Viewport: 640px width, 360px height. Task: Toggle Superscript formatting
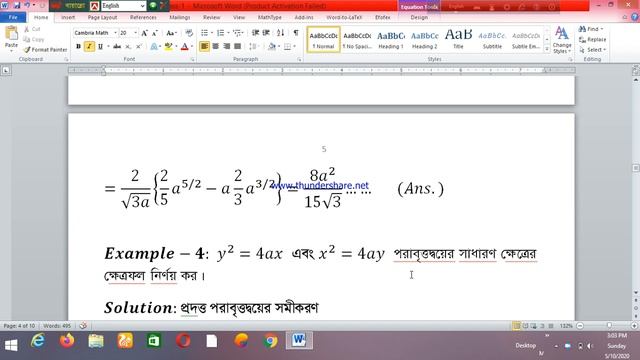pyautogui.click(x=138, y=47)
